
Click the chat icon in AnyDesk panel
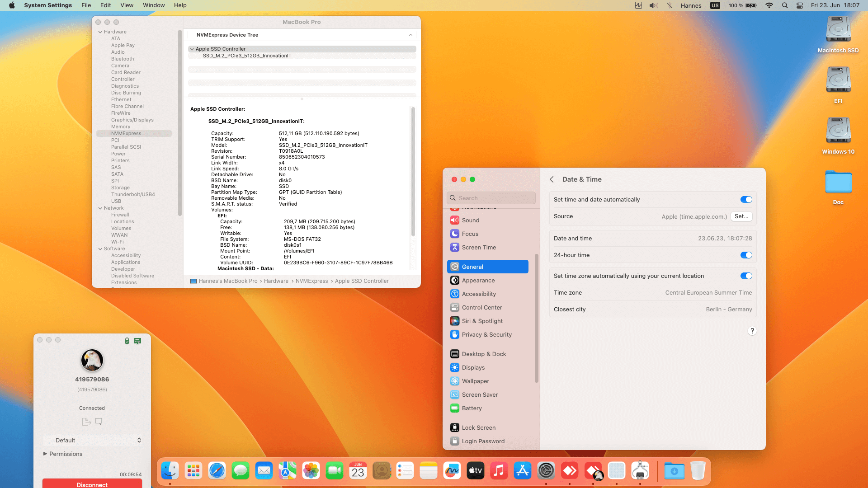pyautogui.click(x=99, y=422)
